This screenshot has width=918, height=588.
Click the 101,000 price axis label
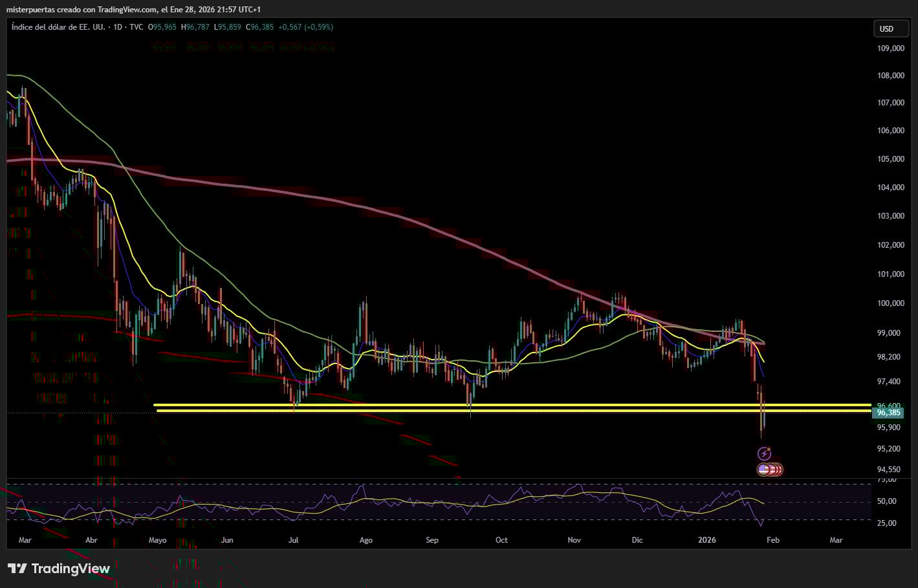coord(890,274)
